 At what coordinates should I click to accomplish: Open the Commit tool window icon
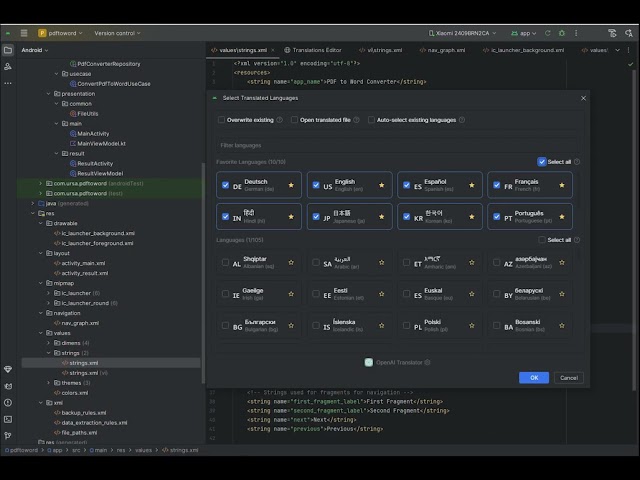[x=8, y=67]
